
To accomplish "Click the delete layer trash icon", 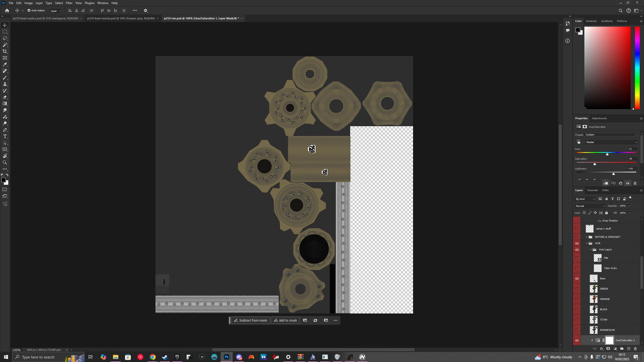I will click(x=635, y=349).
